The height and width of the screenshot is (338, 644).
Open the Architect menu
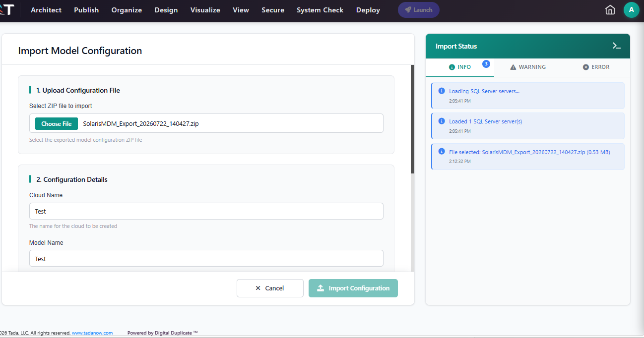(x=46, y=10)
